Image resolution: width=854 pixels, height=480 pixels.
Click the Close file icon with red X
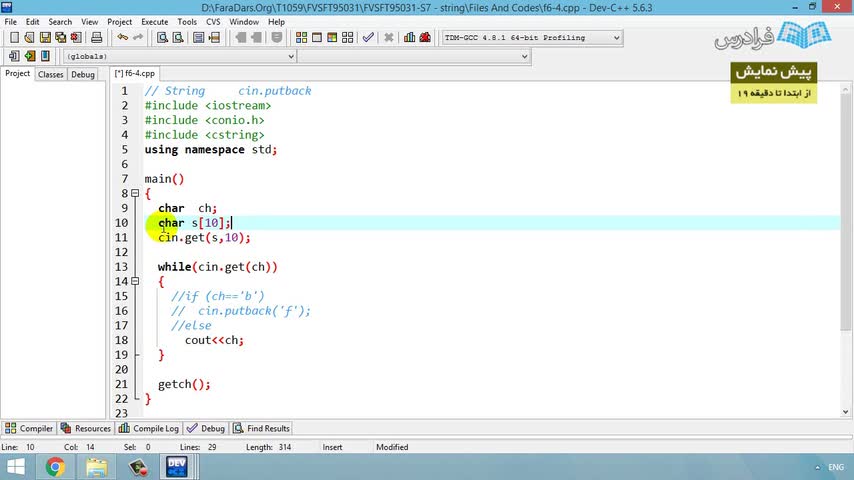76,38
